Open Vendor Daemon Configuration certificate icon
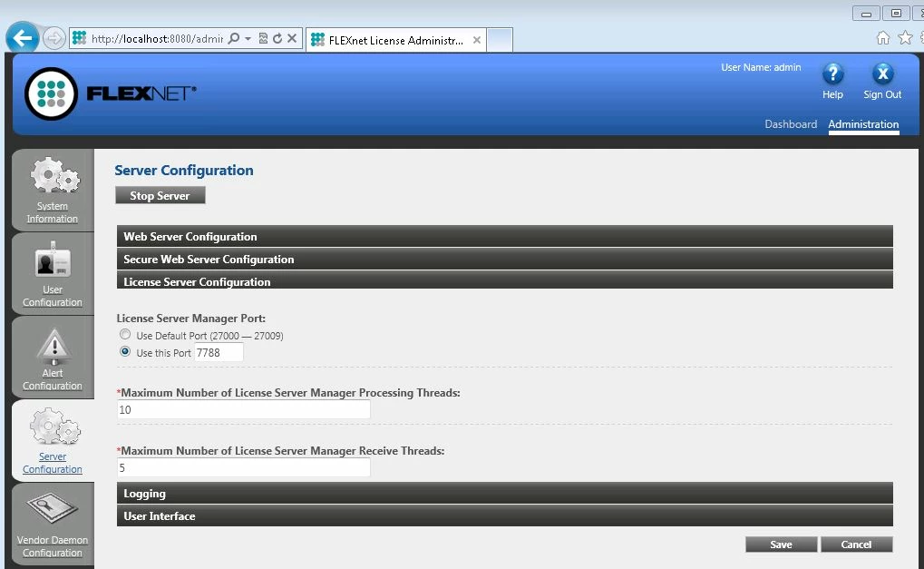The image size is (924, 569). [53, 509]
